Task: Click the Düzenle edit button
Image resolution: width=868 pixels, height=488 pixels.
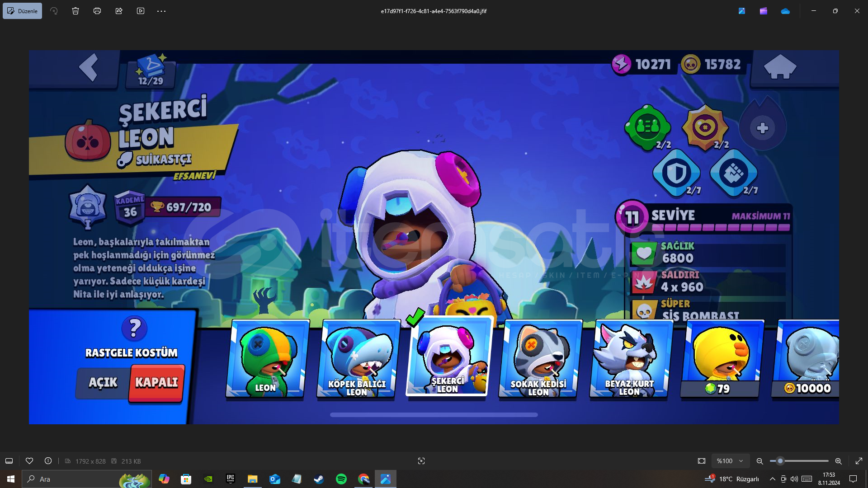Action: (23, 11)
